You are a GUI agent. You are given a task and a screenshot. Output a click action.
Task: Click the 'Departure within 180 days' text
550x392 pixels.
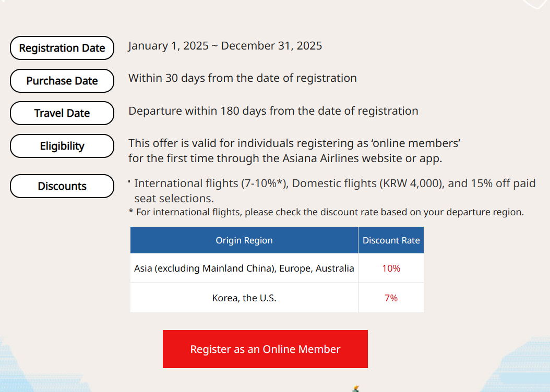(x=273, y=111)
